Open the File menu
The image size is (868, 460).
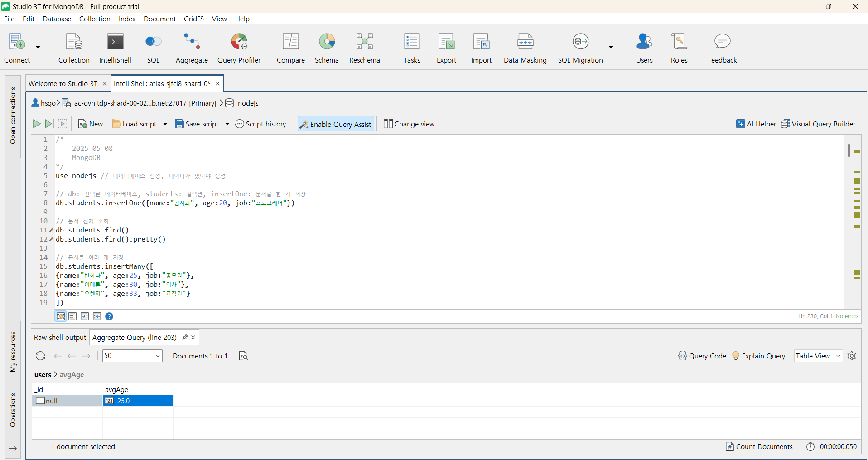click(x=9, y=19)
